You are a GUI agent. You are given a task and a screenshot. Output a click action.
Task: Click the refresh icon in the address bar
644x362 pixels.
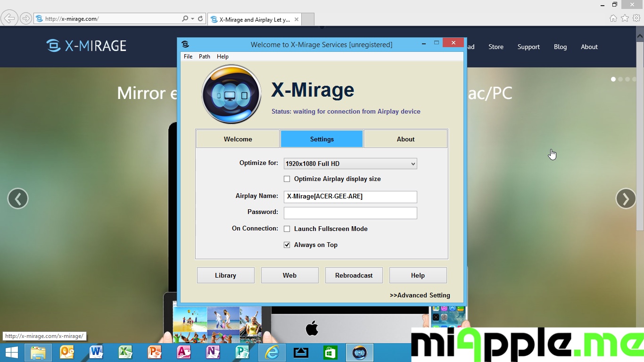(200, 19)
